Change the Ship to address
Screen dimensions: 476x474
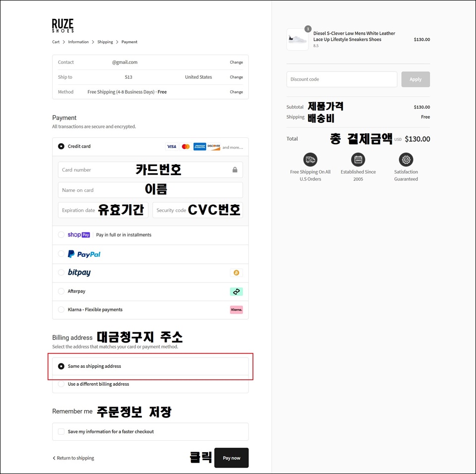tap(236, 77)
